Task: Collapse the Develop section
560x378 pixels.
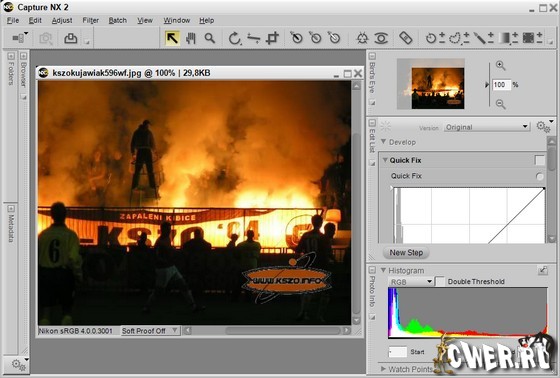Action: click(384, 142)
